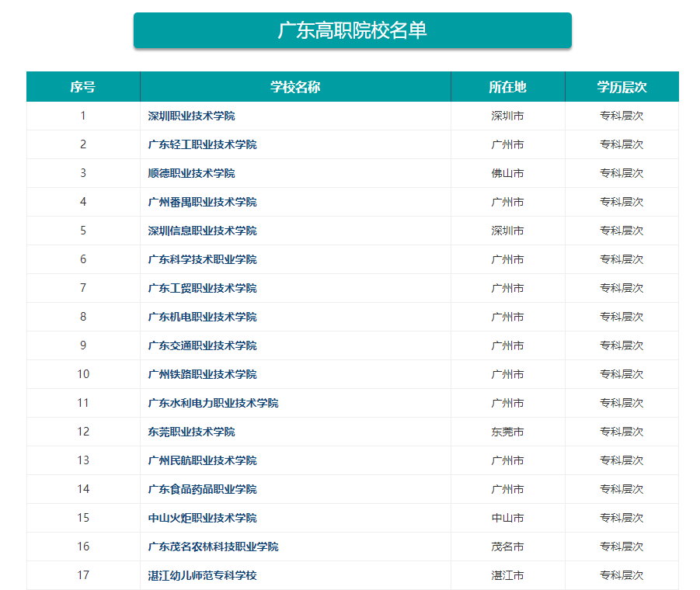The width and height of the screenshot is (700, 590).
Task: Select 广州市 in the 广东水利电力 row
Action: point(507,403)
